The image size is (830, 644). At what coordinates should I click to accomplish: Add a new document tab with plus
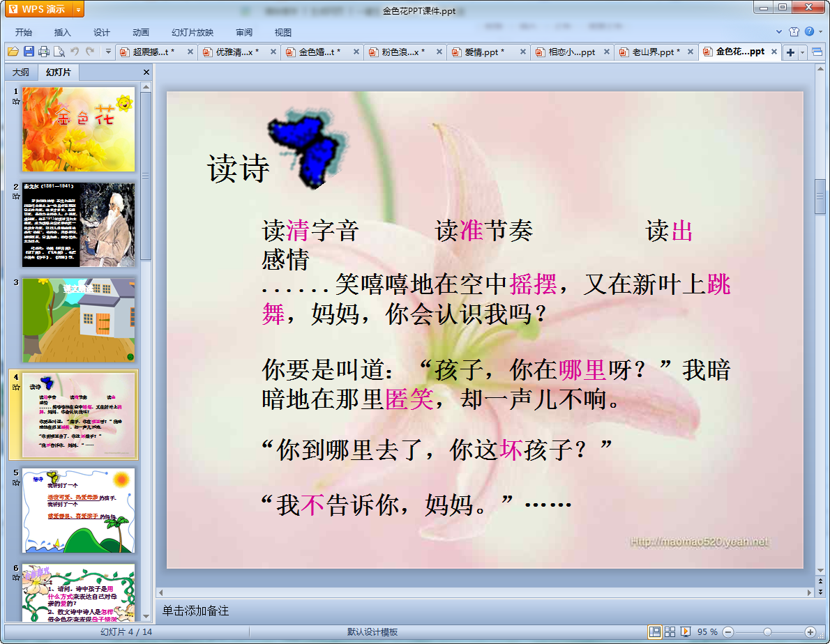790,52
